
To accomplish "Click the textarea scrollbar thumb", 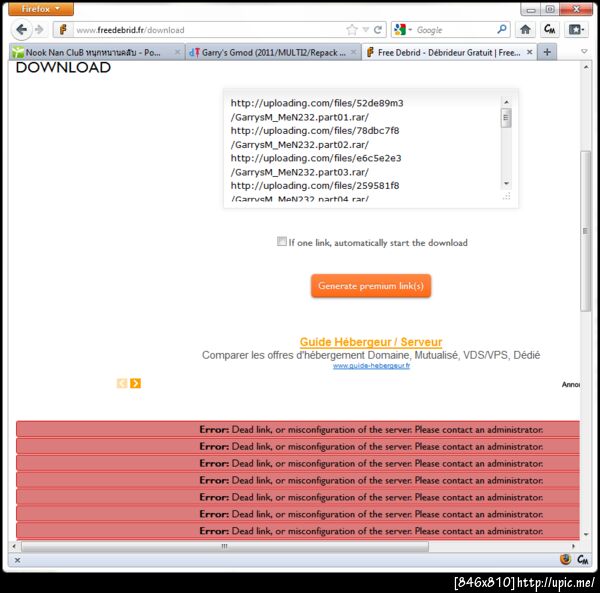I will point(506,118).
